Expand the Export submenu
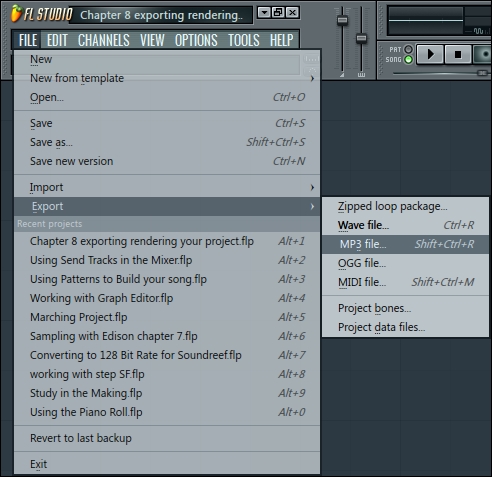The height and width of the screenshot is (477, 492). click(x=167, y=206)
